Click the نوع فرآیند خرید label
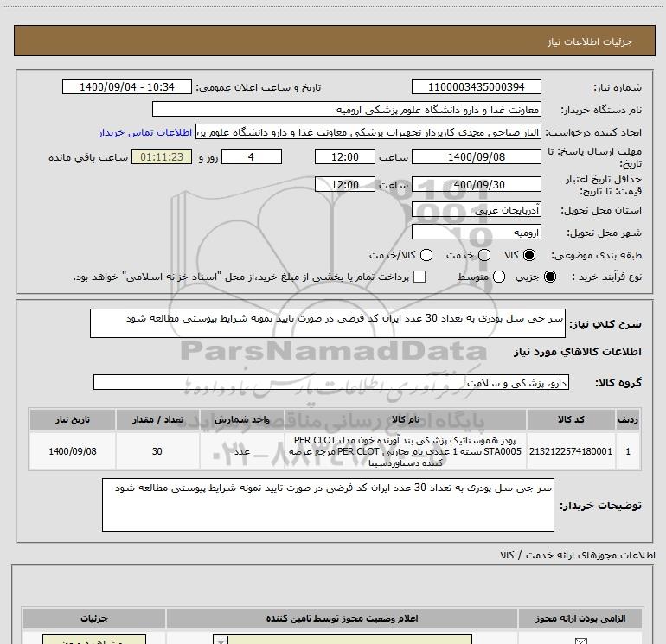 point(606,277)
